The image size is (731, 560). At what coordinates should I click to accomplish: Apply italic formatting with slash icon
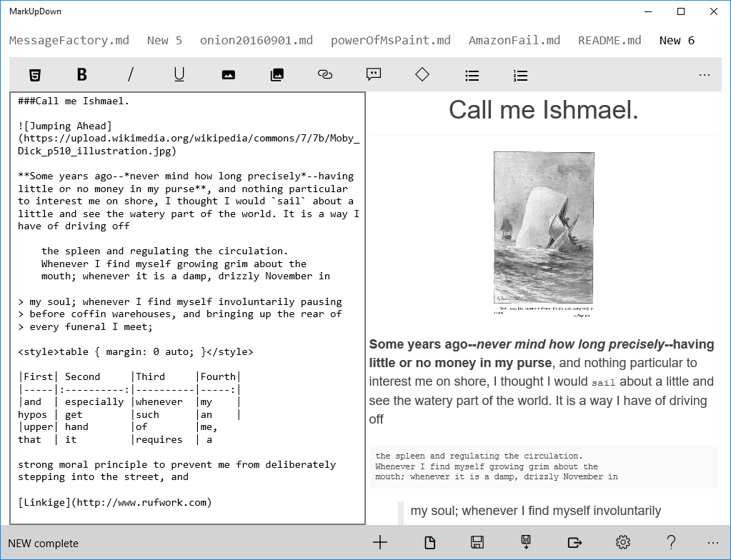131,74
